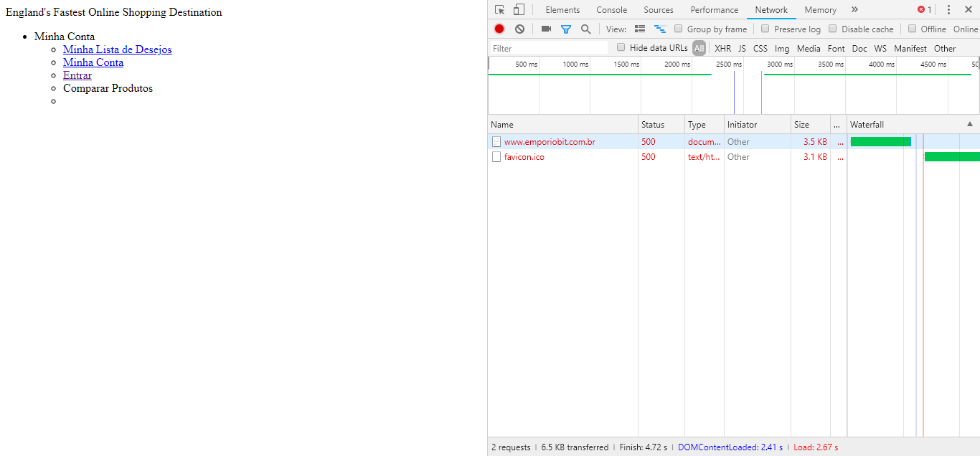The height and width of the screenshot is (456, 980).
Task: Stop recording network log via red record button
Action: [499, 29]
